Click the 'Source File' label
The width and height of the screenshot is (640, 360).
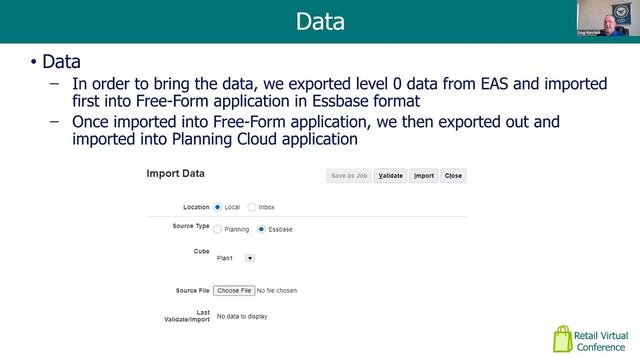(x=193, y=291)
